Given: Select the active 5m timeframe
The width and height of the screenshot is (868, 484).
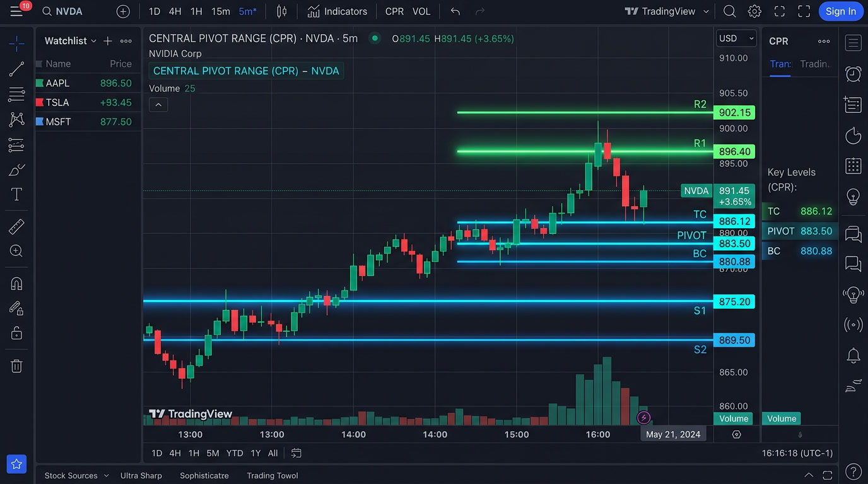Looking at the screenshot, I should click(247, 11).
